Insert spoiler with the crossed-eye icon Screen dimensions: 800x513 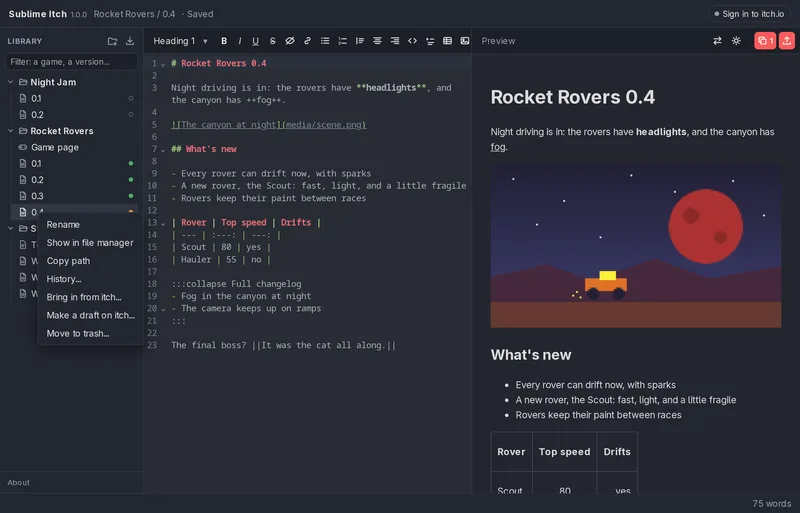pyautogui.click(x=290, y=41)
